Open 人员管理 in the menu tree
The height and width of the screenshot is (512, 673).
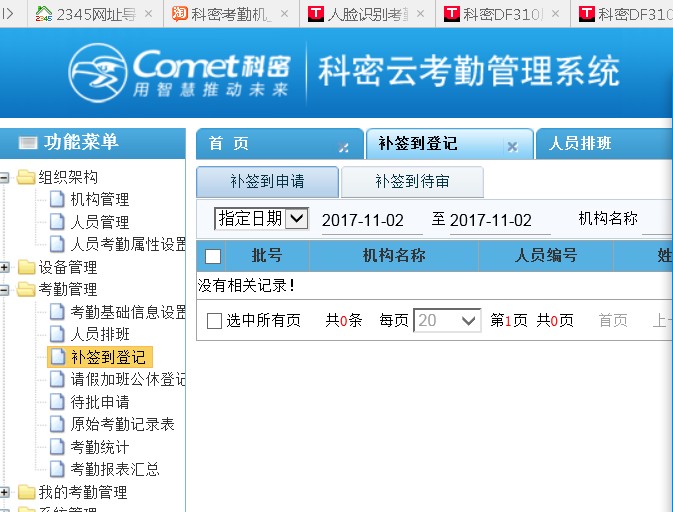[x=100, y=221]
